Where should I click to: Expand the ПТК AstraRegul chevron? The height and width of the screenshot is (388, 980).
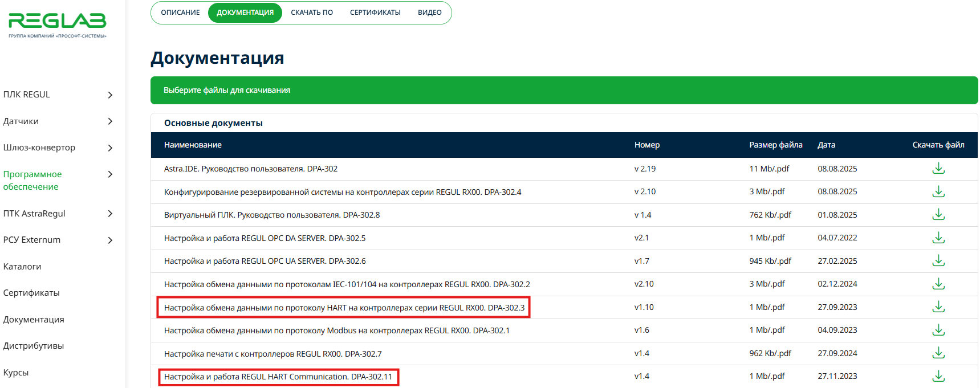pos(110,214)
